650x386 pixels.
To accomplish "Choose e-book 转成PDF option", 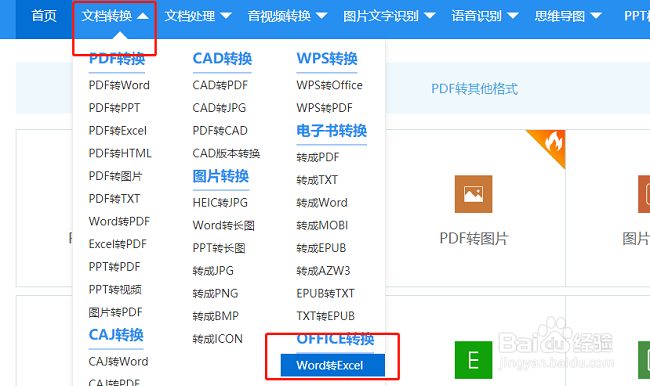I will click(318, 158).
